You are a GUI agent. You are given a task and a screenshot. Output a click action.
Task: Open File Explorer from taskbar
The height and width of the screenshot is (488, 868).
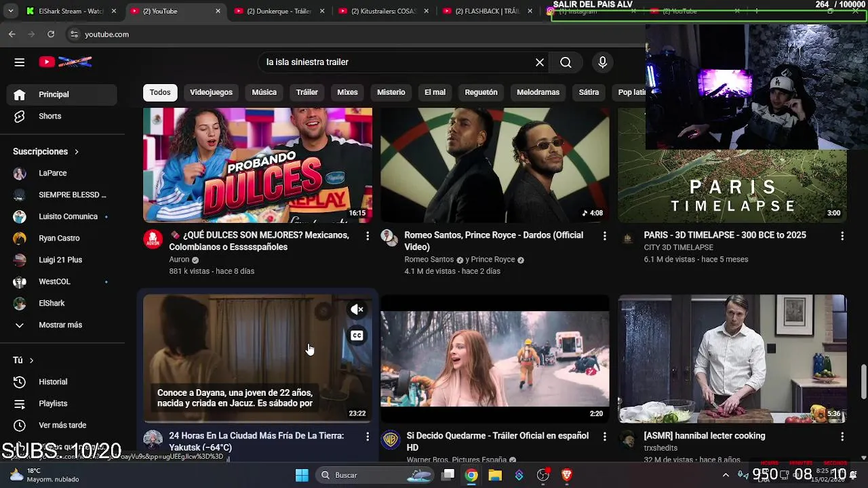point(495,475)
